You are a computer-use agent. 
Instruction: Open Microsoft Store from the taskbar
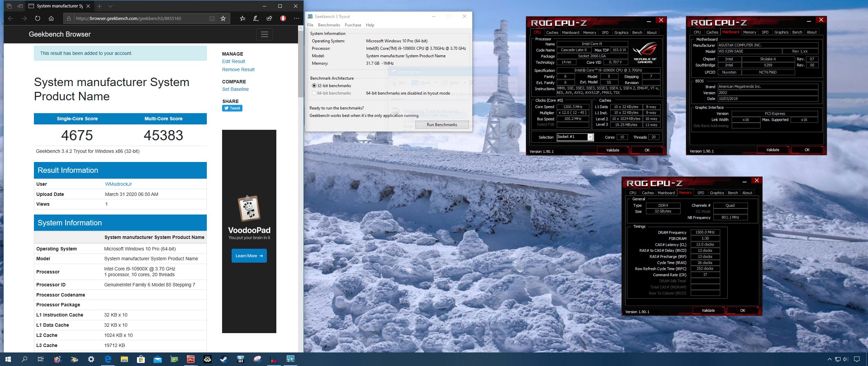(141, 359)
